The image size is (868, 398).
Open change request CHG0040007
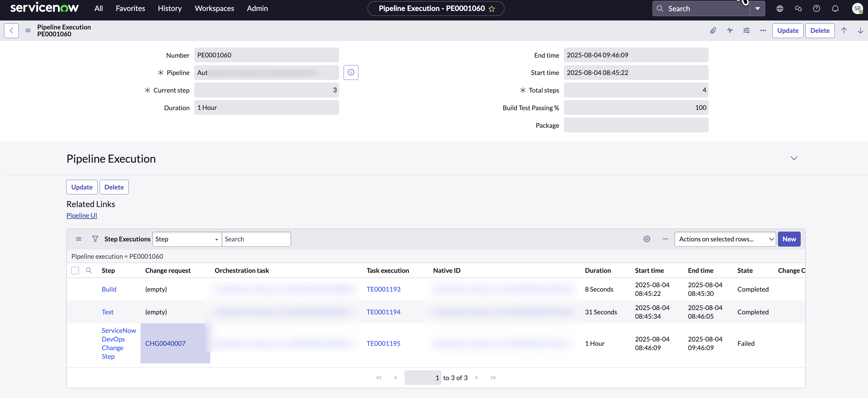pyautogui.click(x=165, y=343)
